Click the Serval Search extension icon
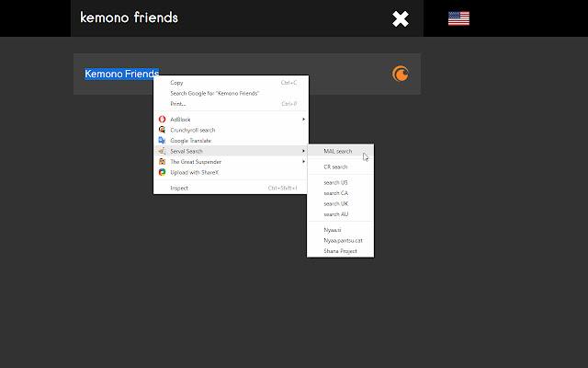Image resolution: width=588 pixels, height=368 pixels. [x=162, y=151]
